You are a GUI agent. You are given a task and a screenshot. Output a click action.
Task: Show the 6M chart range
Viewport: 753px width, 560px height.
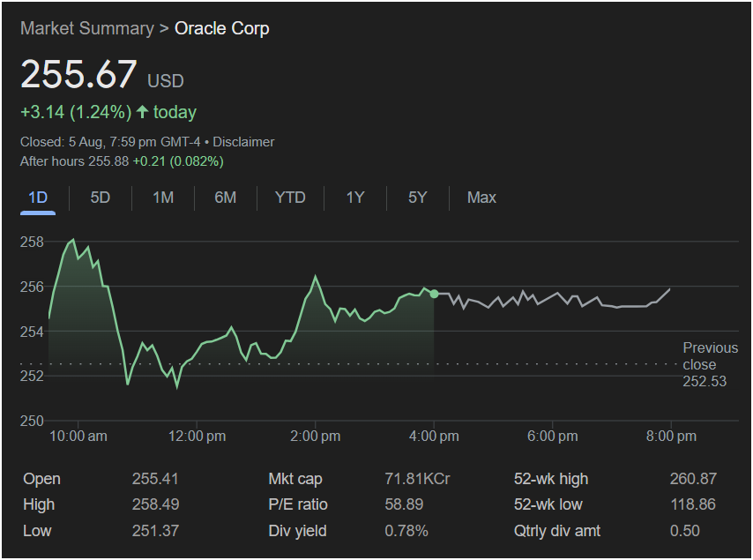[225, 198]
